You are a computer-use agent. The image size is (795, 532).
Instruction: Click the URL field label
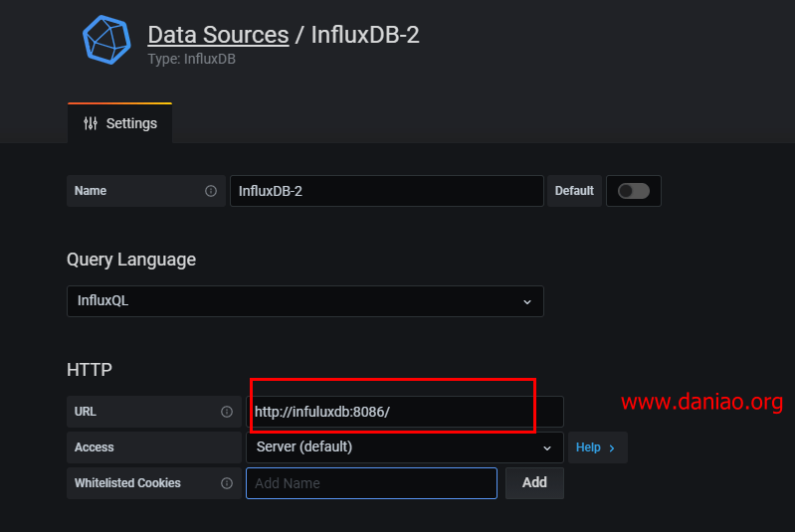tap(86, 412)
